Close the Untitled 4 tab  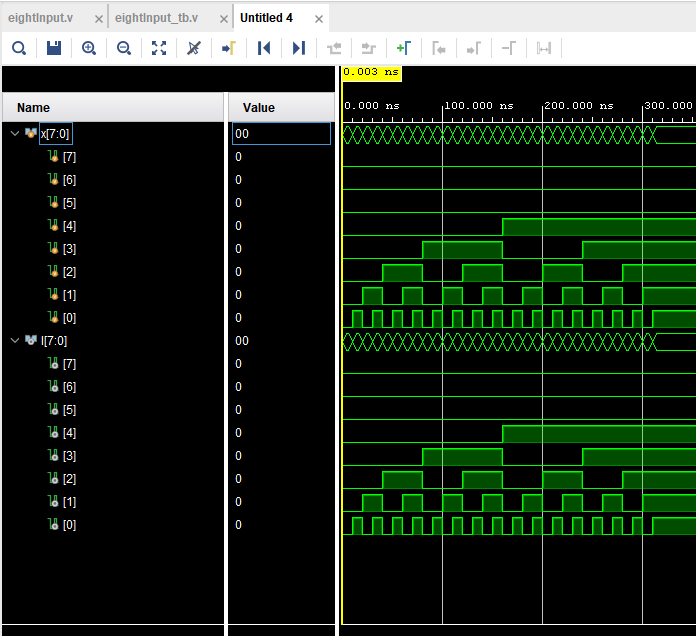pos(317,18)
